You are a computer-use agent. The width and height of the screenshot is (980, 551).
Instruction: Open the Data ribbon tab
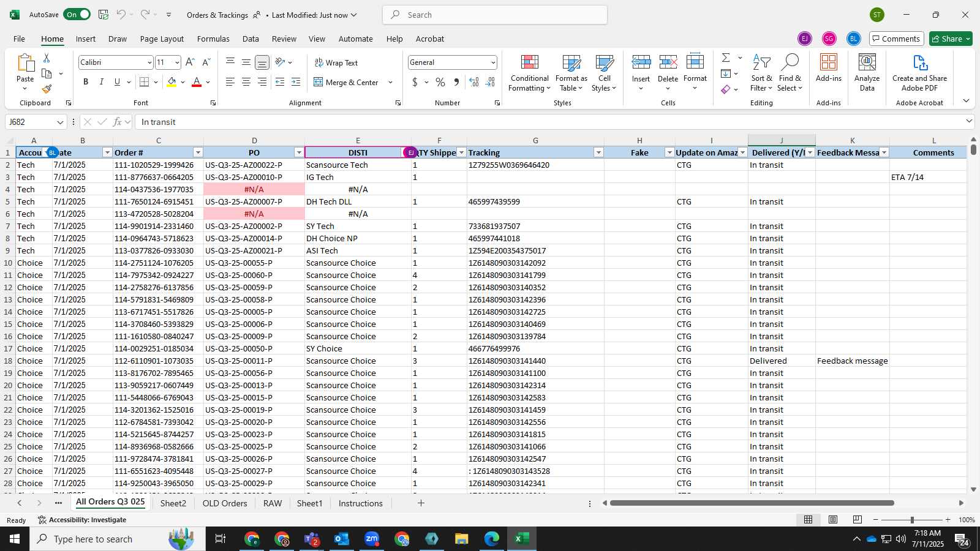pos(251,39)
